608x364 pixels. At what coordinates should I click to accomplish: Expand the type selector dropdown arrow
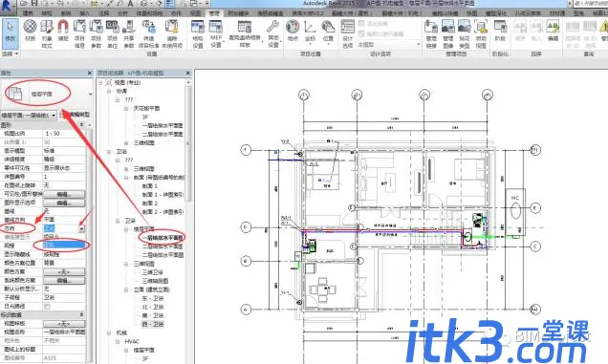(90, 95)
